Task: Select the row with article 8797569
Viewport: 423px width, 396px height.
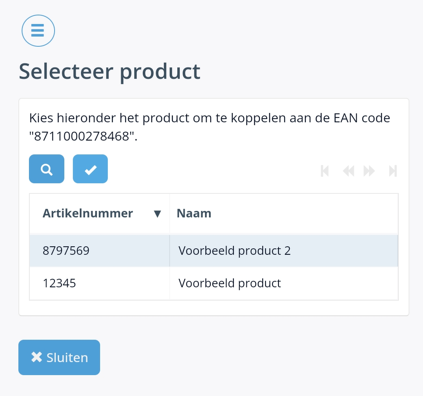Action: [214, 251]
